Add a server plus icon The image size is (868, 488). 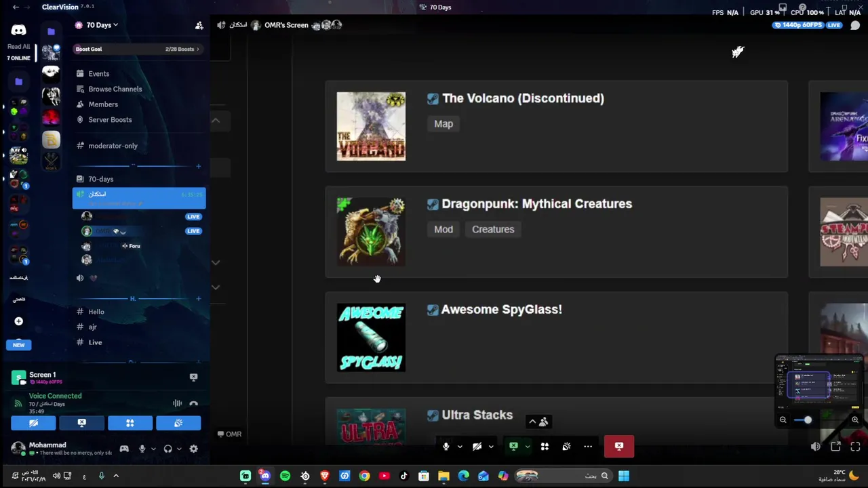tap(18, 321)
